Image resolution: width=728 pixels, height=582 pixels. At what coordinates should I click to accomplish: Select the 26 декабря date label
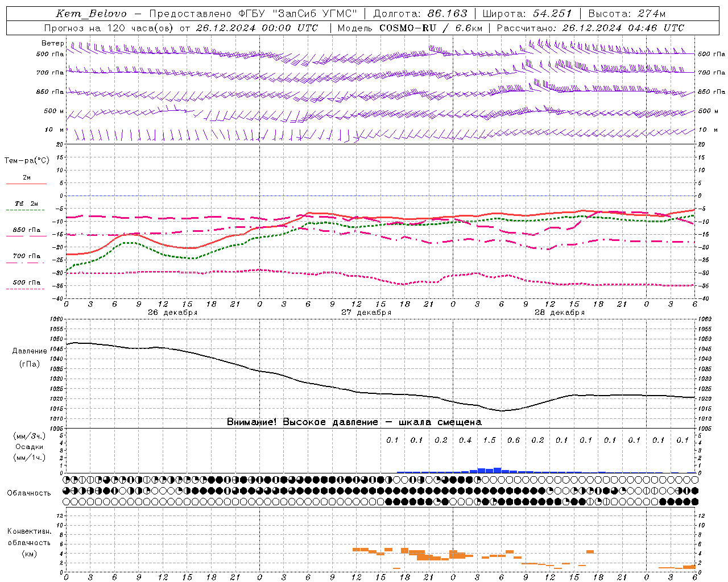click(172, 312)
